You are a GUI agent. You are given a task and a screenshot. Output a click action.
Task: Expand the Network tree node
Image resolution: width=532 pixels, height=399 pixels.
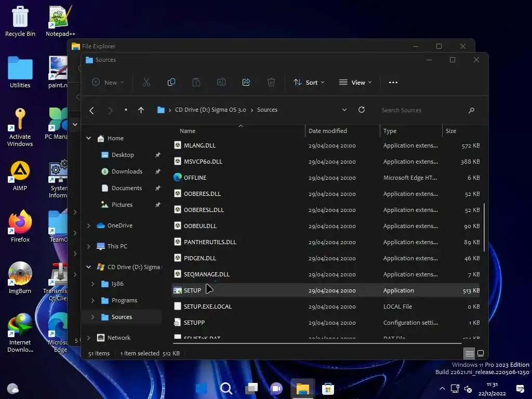pyautogui.click(x=88, y=338)
